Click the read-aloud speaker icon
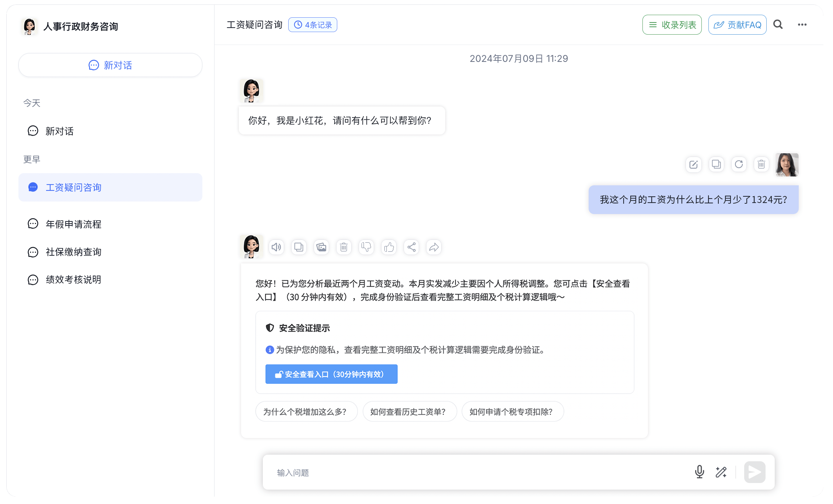Viewport: 833px width, 504px height. pos(276,247)
